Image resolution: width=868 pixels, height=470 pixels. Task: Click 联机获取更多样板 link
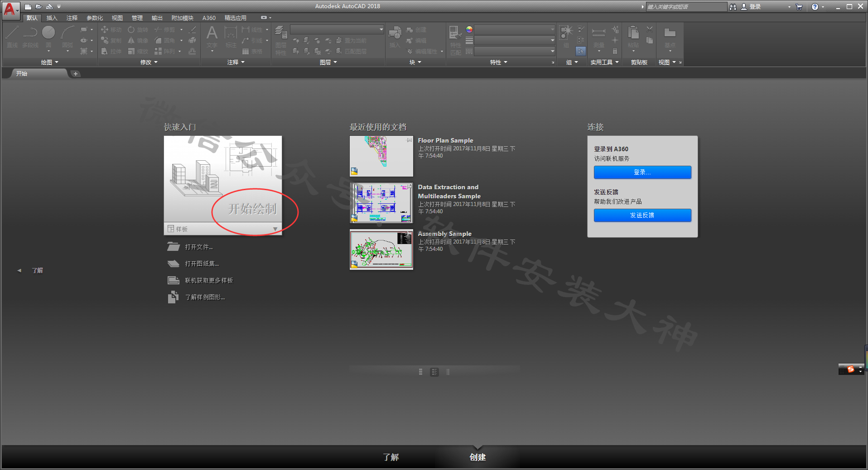coord(209,280)
